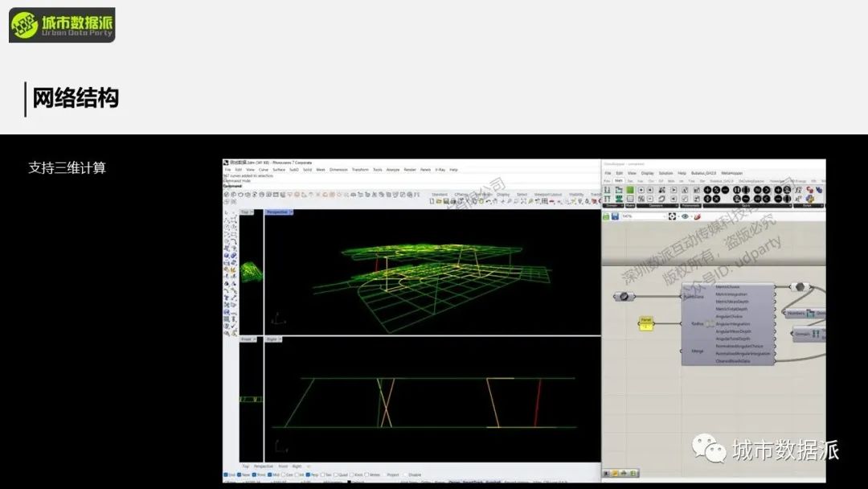The width and height of the screenshot is (868, 489).
Task: Toggle the preview eye icon in Grasshopper
Action: [x=685, y=216]
